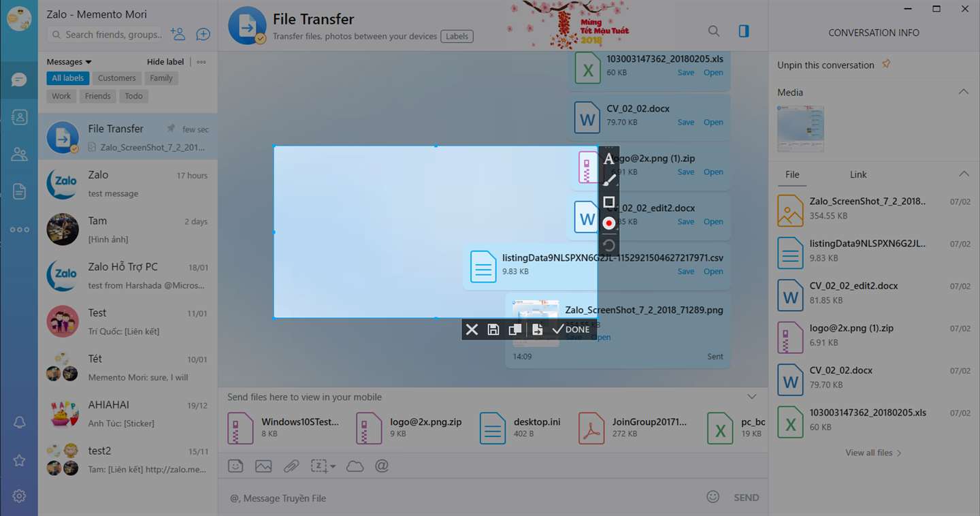This screenshot has width=980, height=516.
Task: Open the notifications bell
Action: (x=19, y=423)
